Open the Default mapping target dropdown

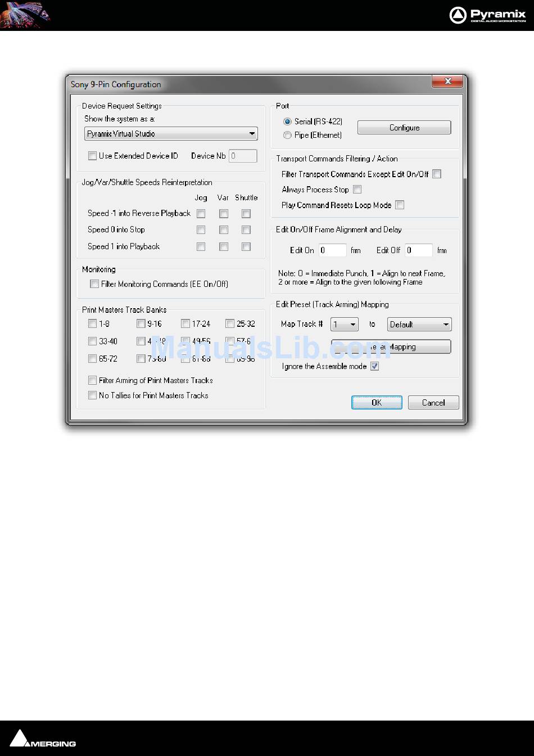coord(419,325)
